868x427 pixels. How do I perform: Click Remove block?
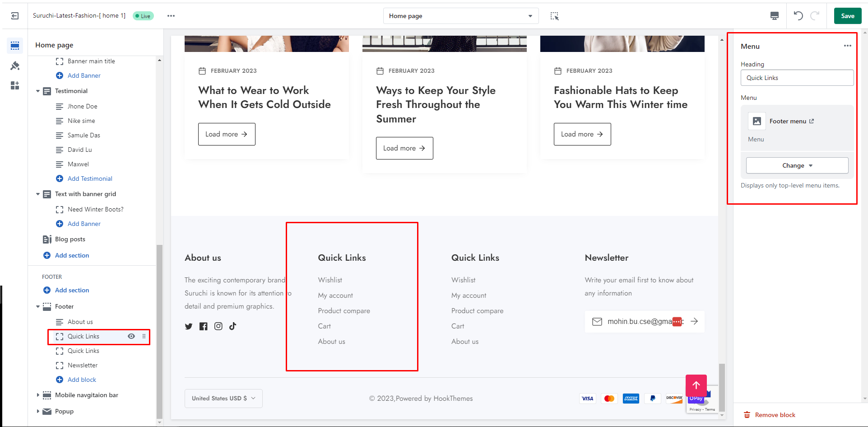click(775, 415)
